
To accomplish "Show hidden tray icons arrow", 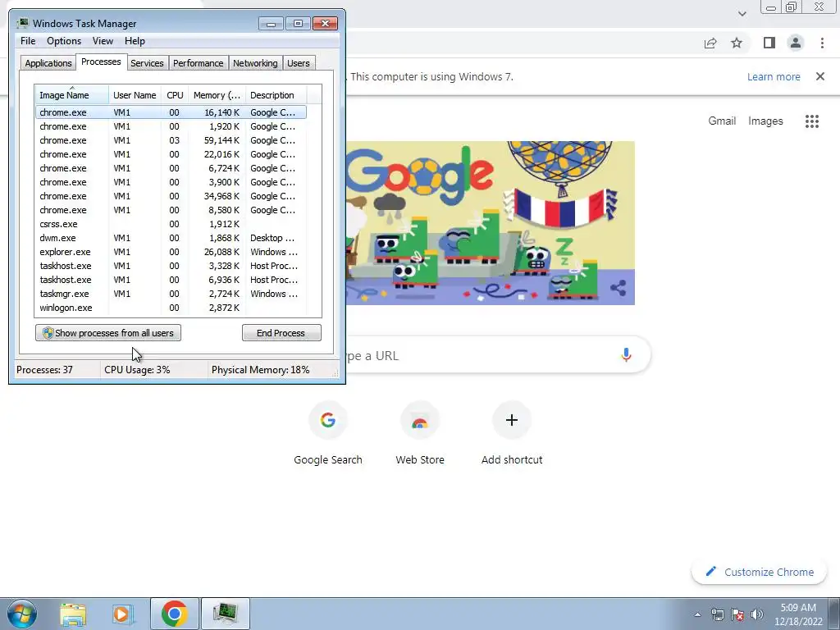I will tap(697, 614).
